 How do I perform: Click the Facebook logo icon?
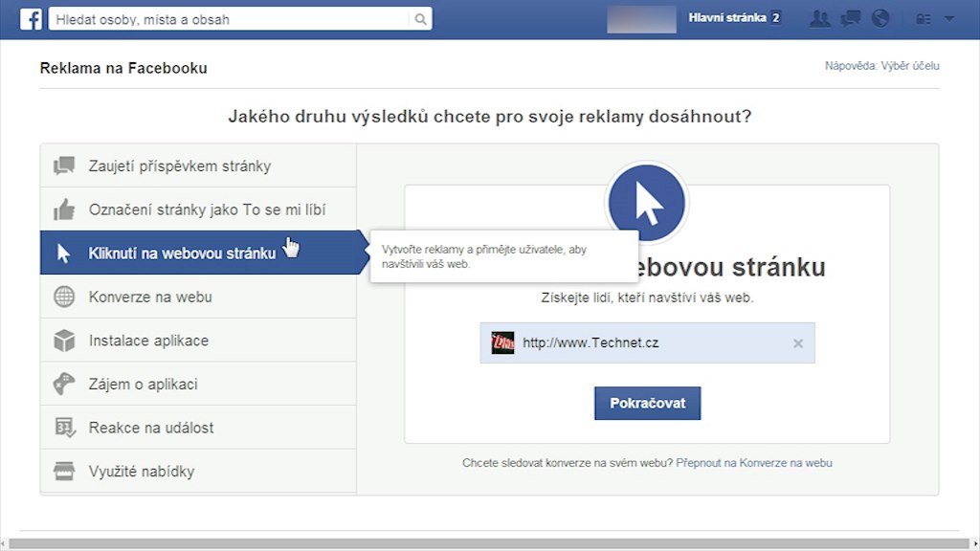[31, 18]
